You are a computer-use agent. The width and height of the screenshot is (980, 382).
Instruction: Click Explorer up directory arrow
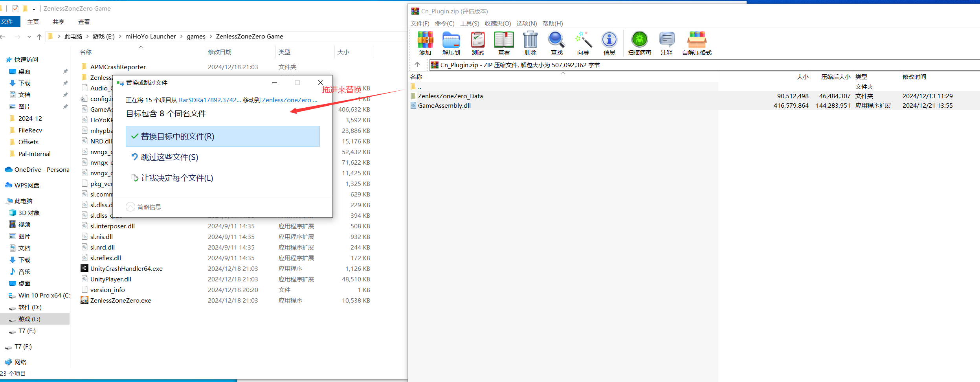click(39, 37)
